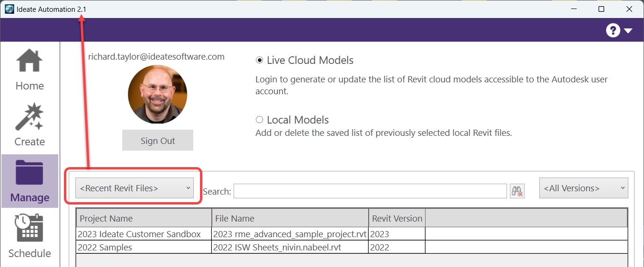Click Revit version 2022 cell

pos(397,247)
